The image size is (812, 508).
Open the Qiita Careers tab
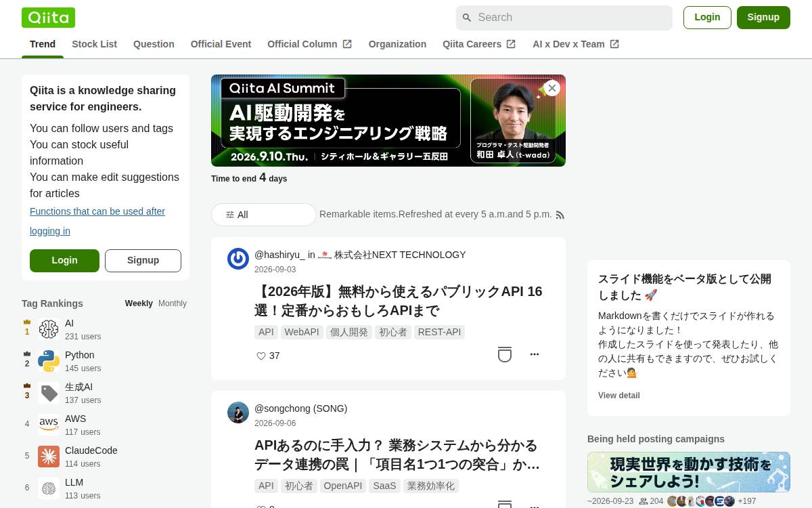click(479, 44)
